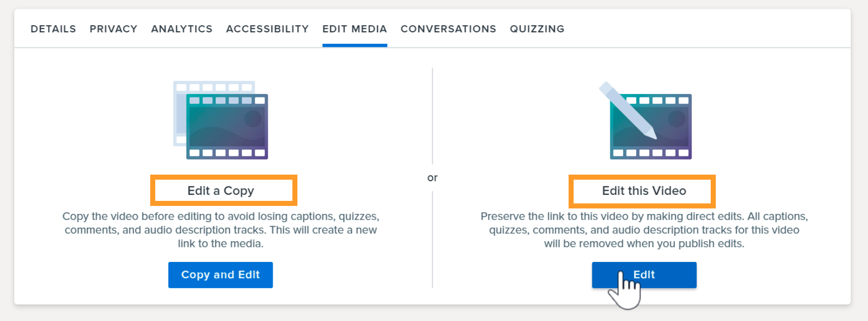The image size is (868, 321).
Task: Go to the Analytics tab
Action: [182, 29]
